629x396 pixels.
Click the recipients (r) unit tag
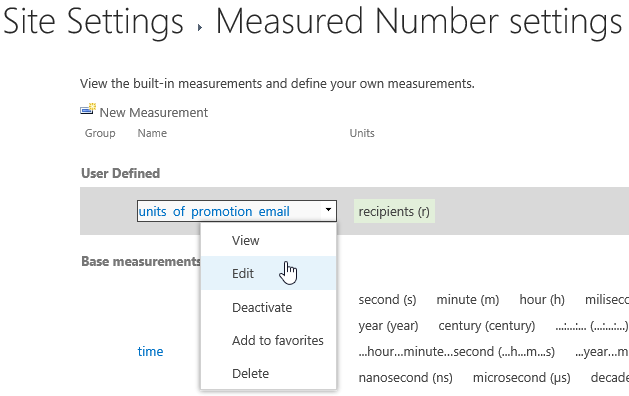pos(394,211)
